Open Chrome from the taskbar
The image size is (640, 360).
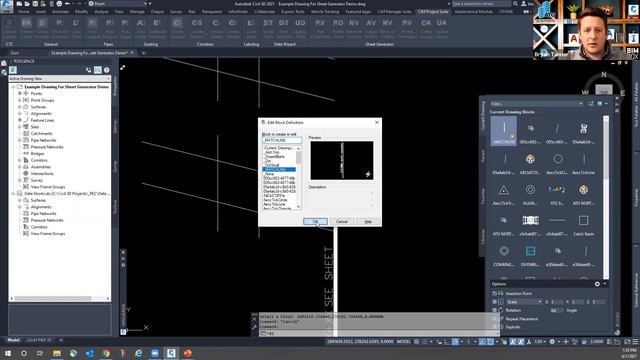click(106, 353)
